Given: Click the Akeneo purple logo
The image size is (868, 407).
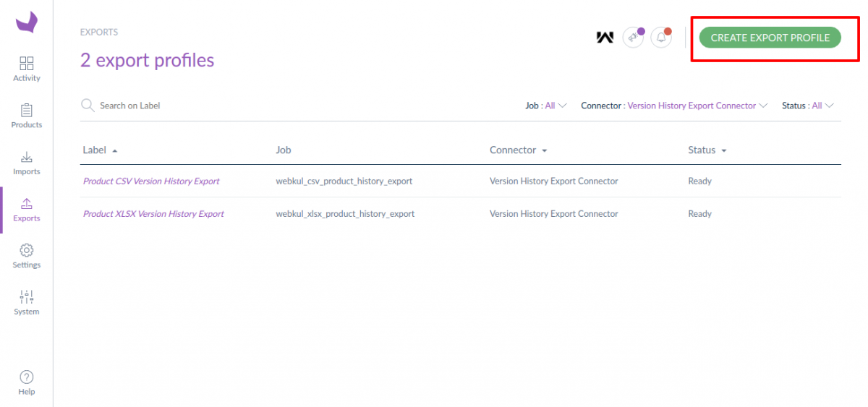Looking at the screenshot, I should 27,22.
